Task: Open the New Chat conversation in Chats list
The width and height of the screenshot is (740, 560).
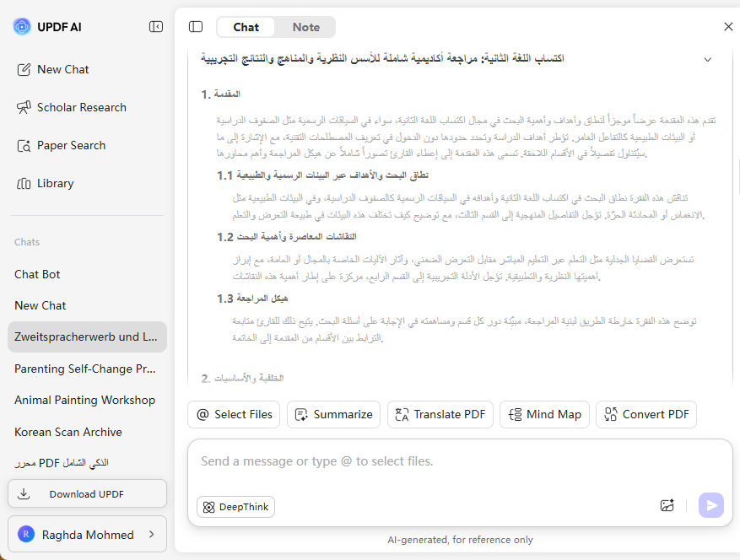Action: [x=87, y=305]
